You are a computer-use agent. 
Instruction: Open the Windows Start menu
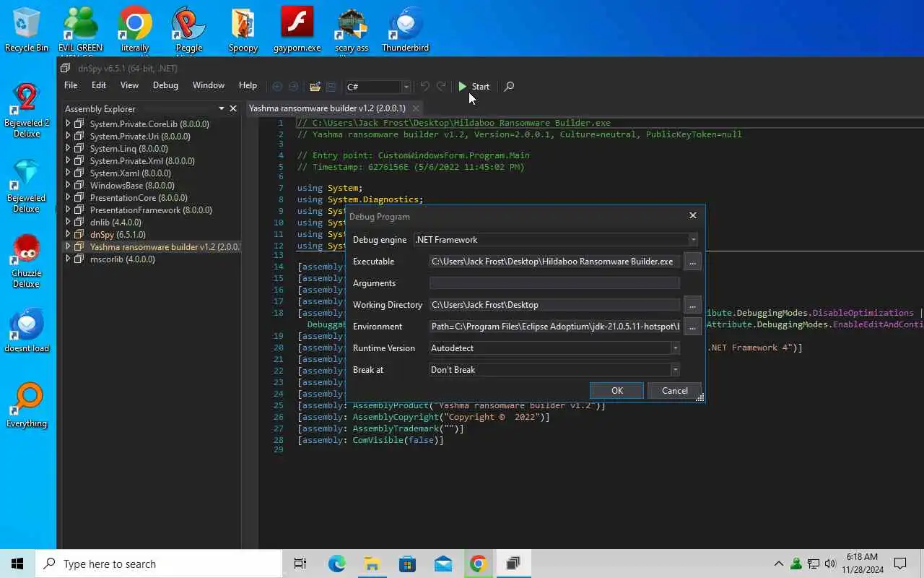[17, 564]
